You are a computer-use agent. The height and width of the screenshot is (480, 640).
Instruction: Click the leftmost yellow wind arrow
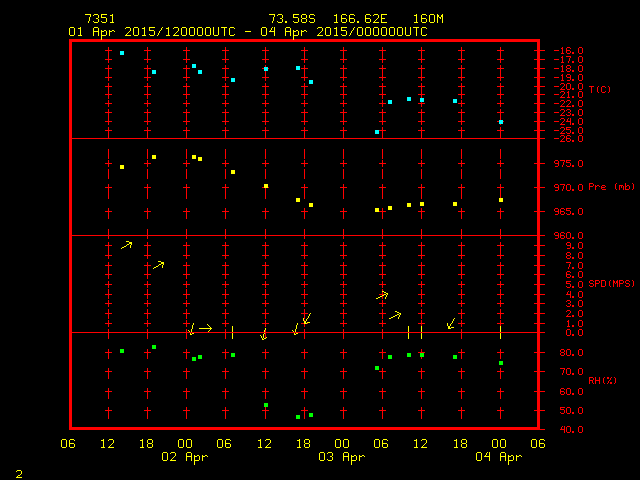[x=127, y=244]
